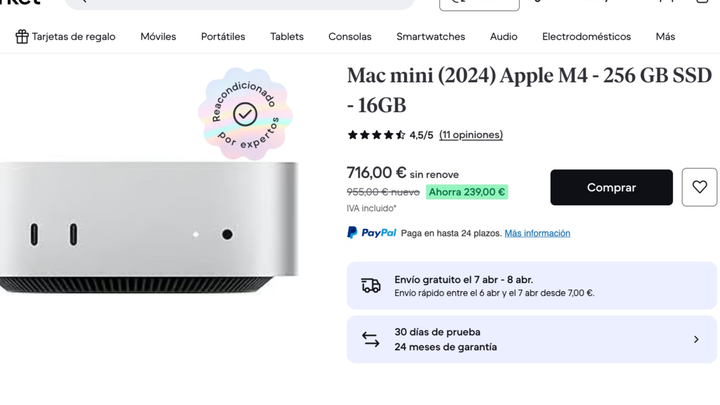This screenshot has height=405, width=720.
Task: Select the Smartwatches category
Action: pyautogui.click(x=430, y=37)
